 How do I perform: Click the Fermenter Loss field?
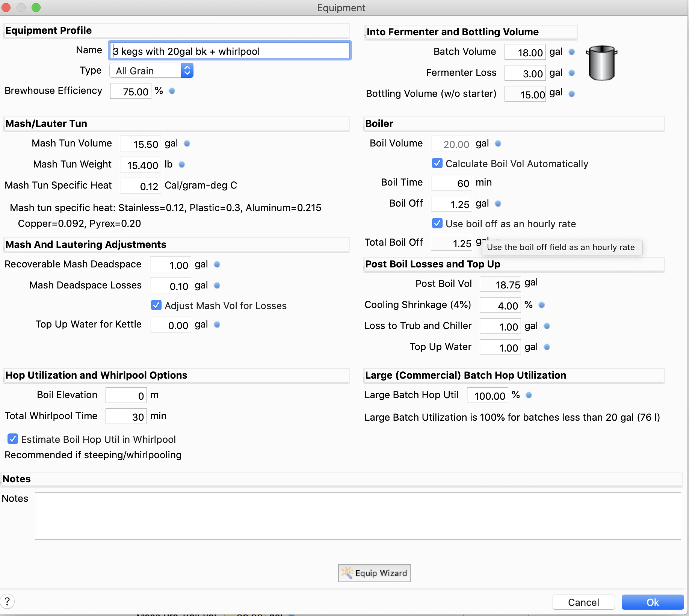tap(525, 73)
